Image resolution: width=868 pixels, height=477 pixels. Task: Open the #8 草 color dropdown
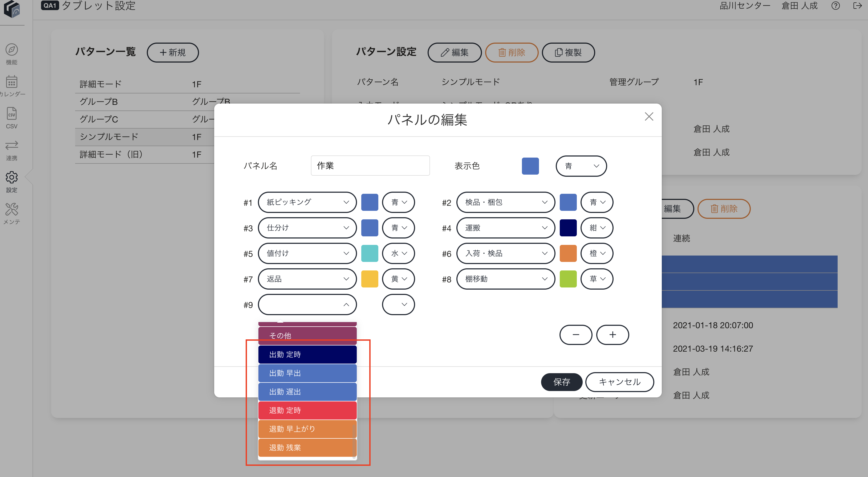(x=597, y=279)
